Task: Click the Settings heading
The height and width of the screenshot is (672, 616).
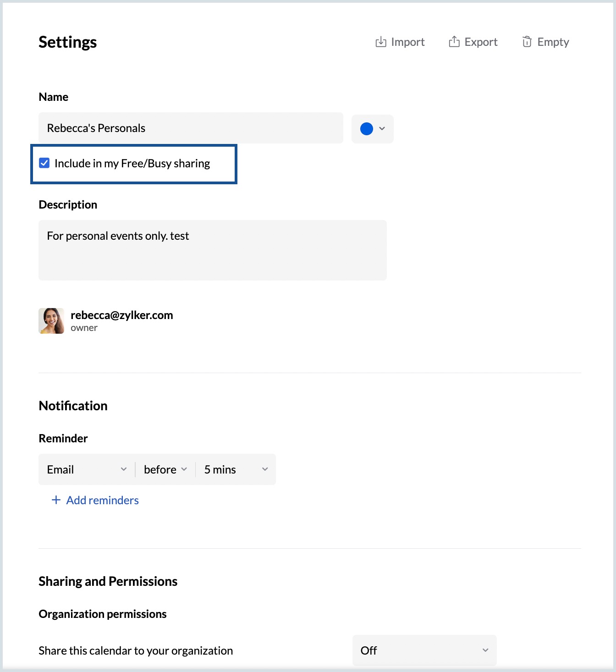Action: (68, 42)
